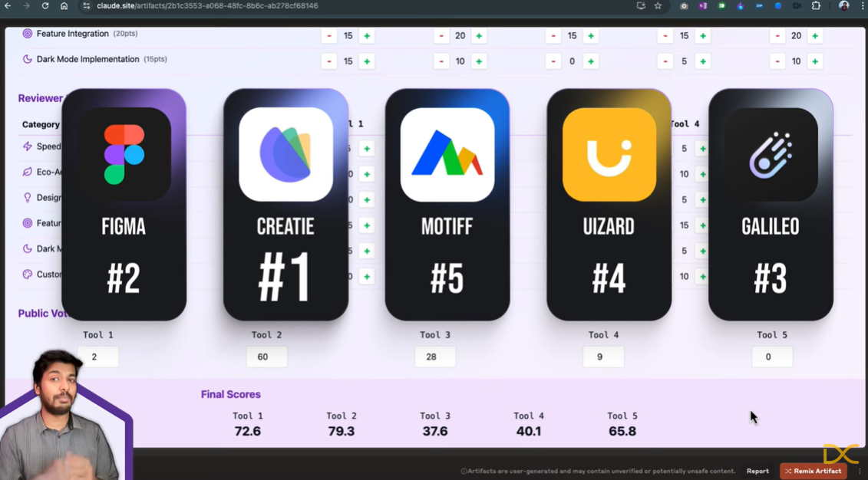Bookmark this page with star icon
The width and height of the screenshot is (868, 480).
pos(658,5)
